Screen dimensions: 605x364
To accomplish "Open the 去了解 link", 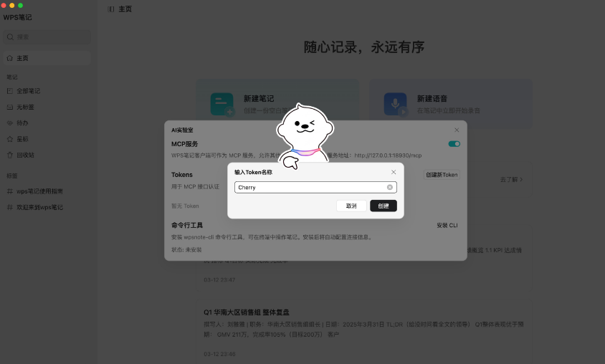I will coord(511,179).
